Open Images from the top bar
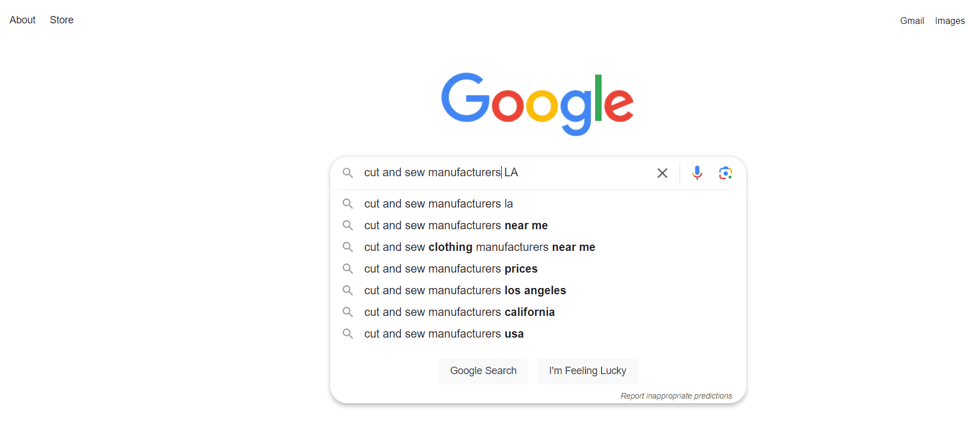Image resolution: width=980 pixels, height=422 pixels. [x=949, y=20]
